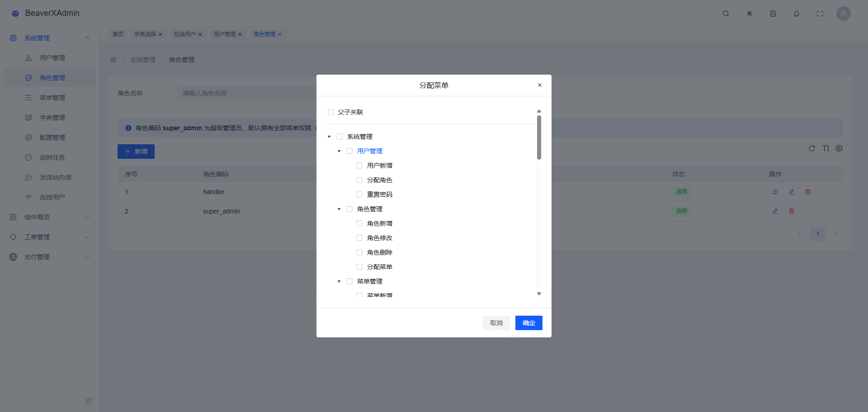Close the 字典选择 tab via its x
Screen dimensions: 868x412
(x=160, y=34)
